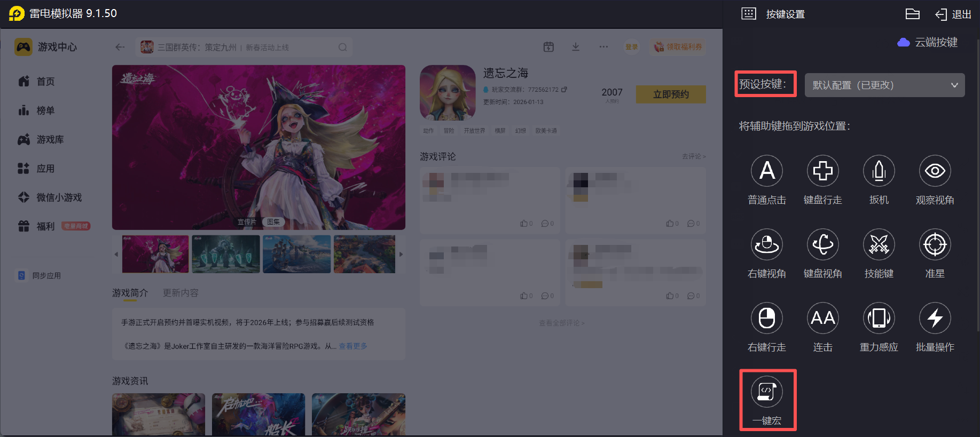Image resolution: width=980 pixels, height=437 pixels.
Task: Open 应用 in the sidebar
Action: pos(37,169)
